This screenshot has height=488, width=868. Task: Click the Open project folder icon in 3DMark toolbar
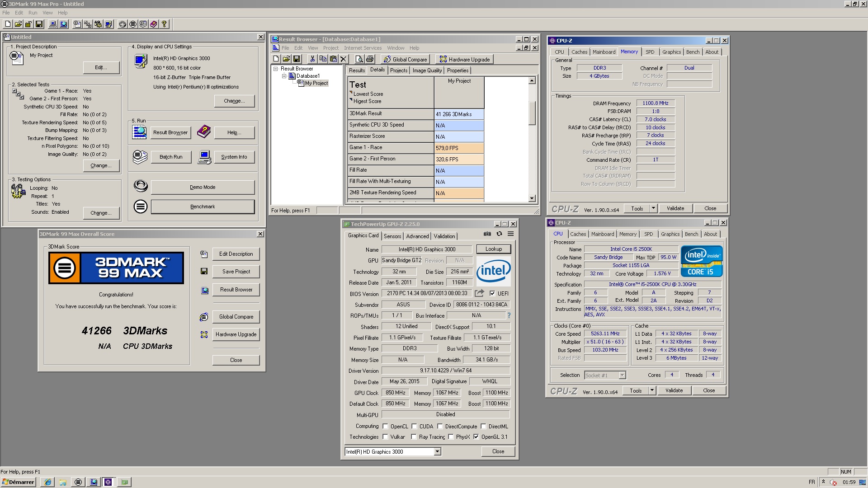pos(18,24)
